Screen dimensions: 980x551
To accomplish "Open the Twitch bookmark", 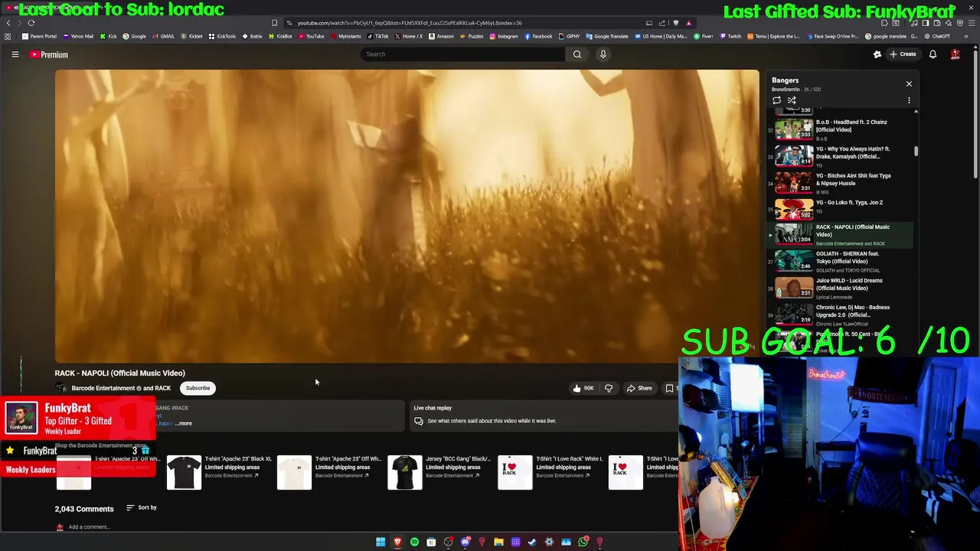I will [730, 36].
